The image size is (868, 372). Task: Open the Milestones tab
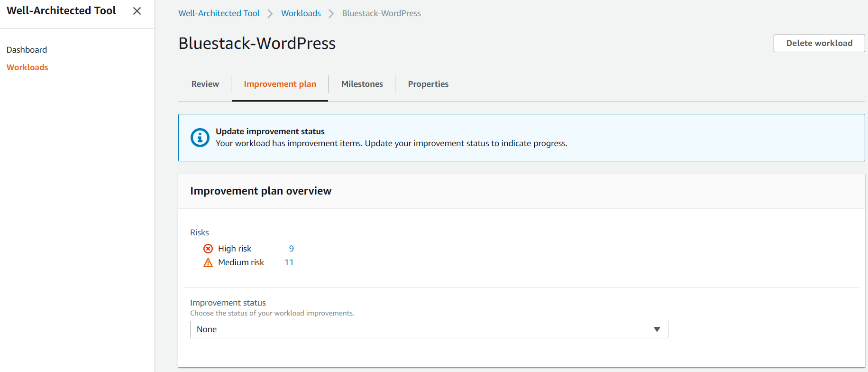[362, 84]
